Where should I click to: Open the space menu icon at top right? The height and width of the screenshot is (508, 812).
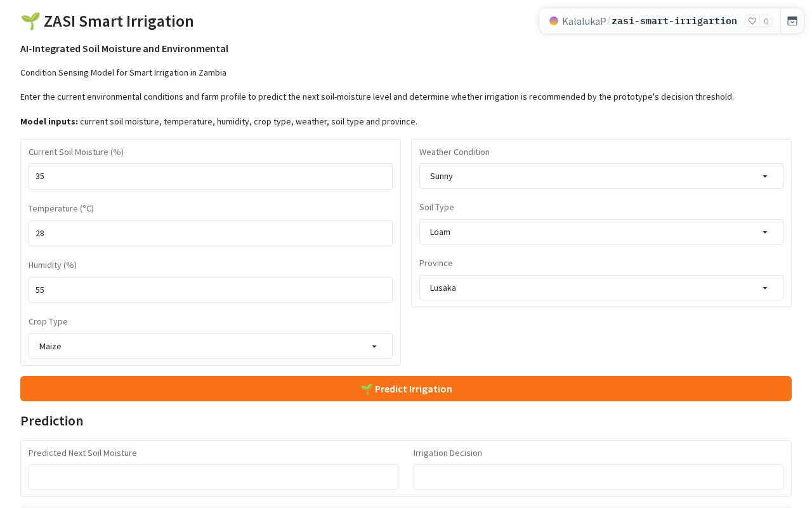click(x=792, y=21)
